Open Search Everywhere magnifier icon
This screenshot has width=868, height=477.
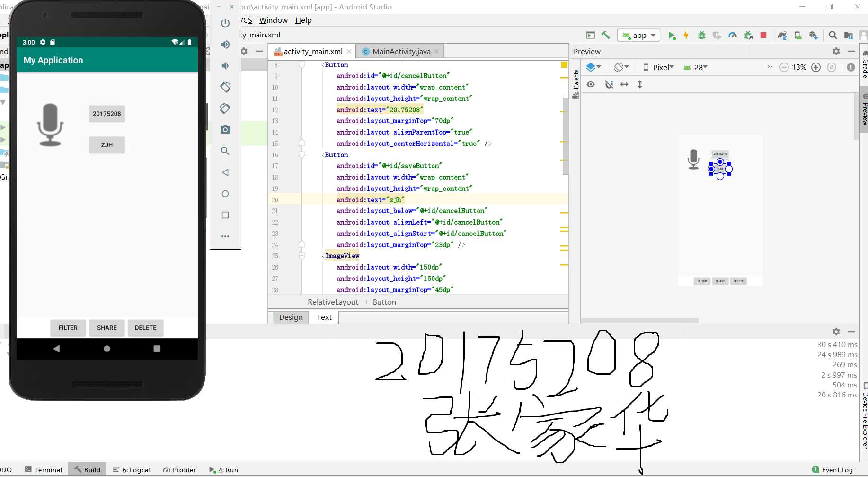point(833,35)
